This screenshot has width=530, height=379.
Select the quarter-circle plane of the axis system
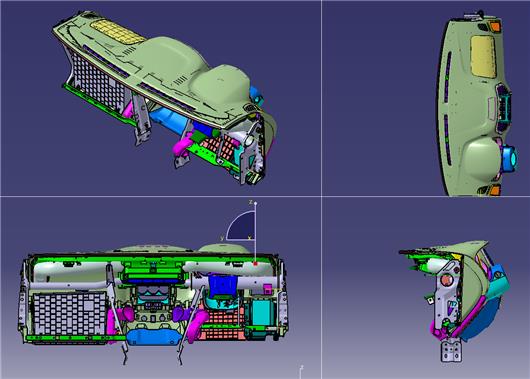(243, 227)
